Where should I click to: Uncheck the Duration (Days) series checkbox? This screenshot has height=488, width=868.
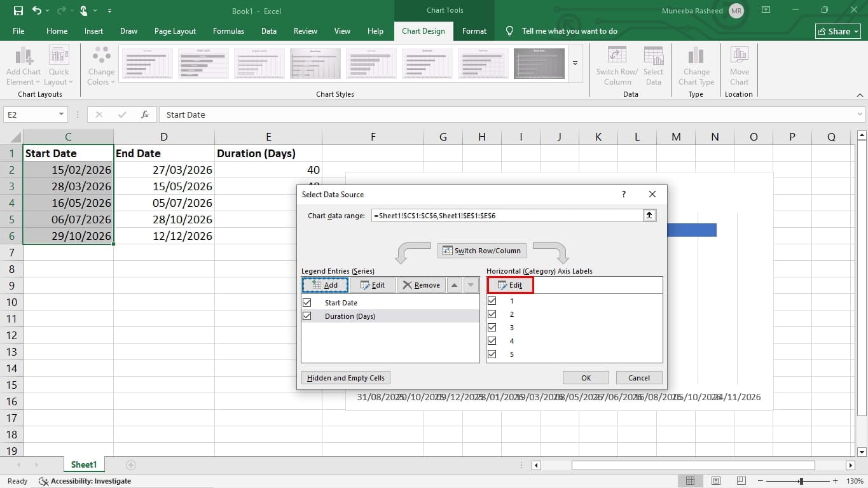tap(307, 316)
